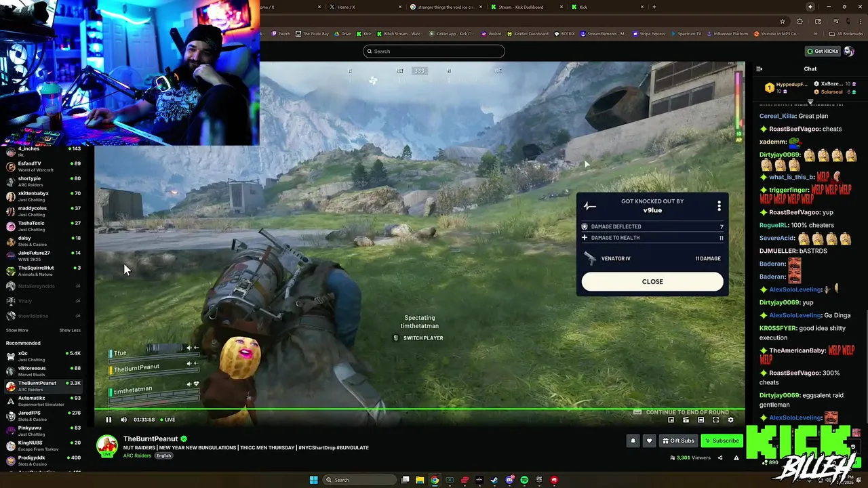This screenshot has width=868, height=488.
Task: Open Task View on the taskbar
Action: click(x=405, y=480)
